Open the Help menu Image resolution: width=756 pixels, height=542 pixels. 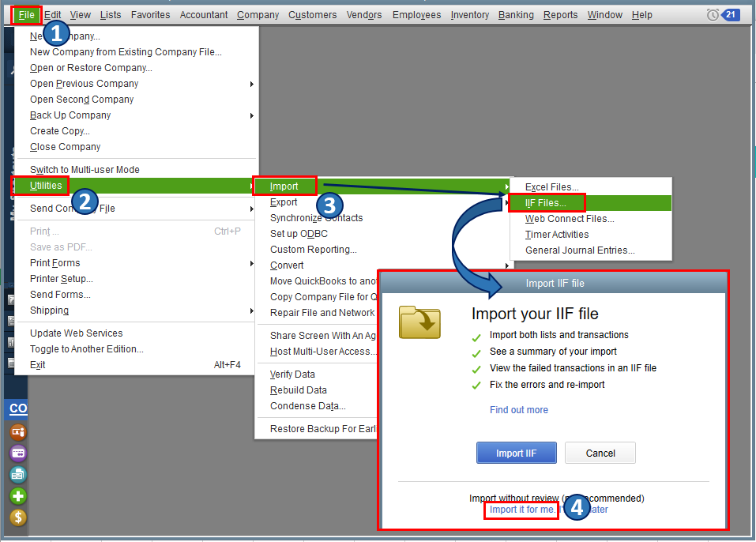(x=641, y=15)
